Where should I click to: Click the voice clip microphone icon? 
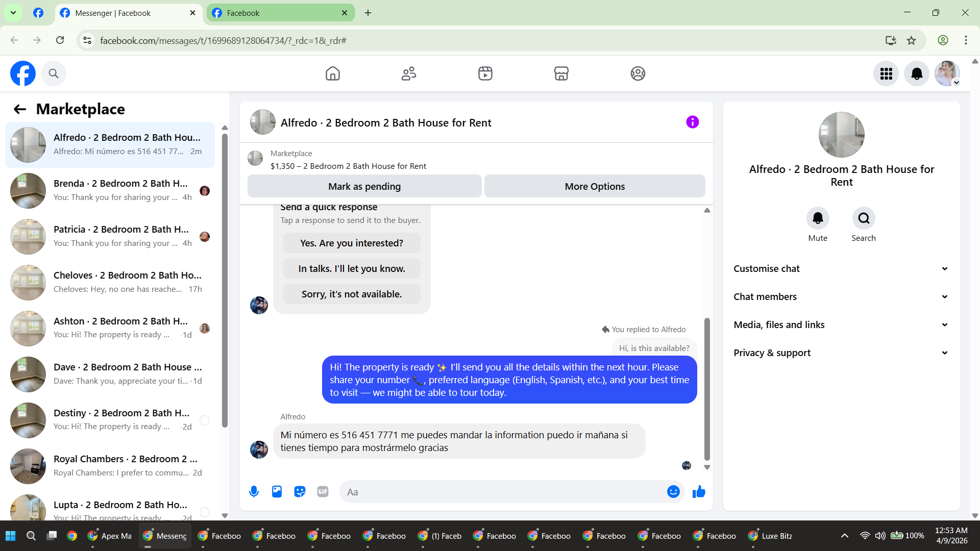click(254, 492)
